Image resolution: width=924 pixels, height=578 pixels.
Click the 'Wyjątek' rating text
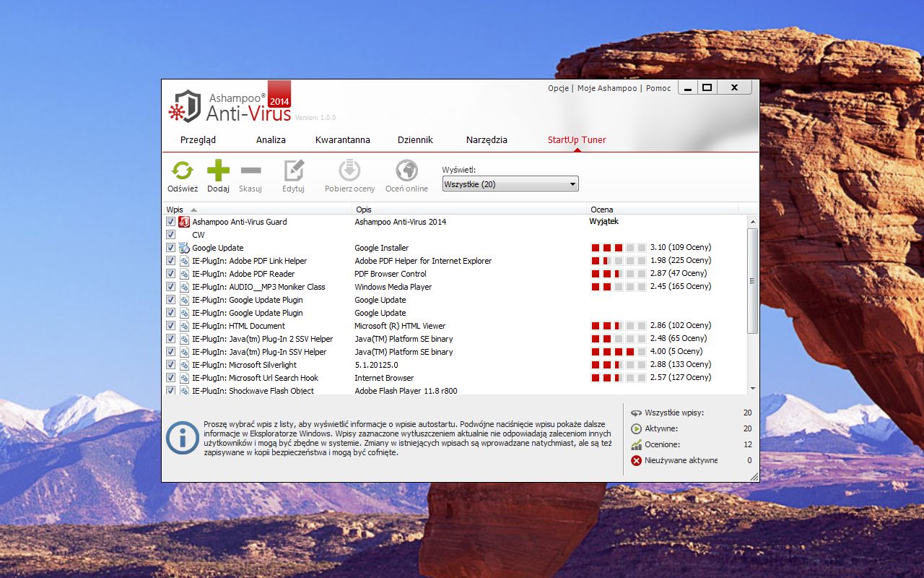click(x=604, y=222)
